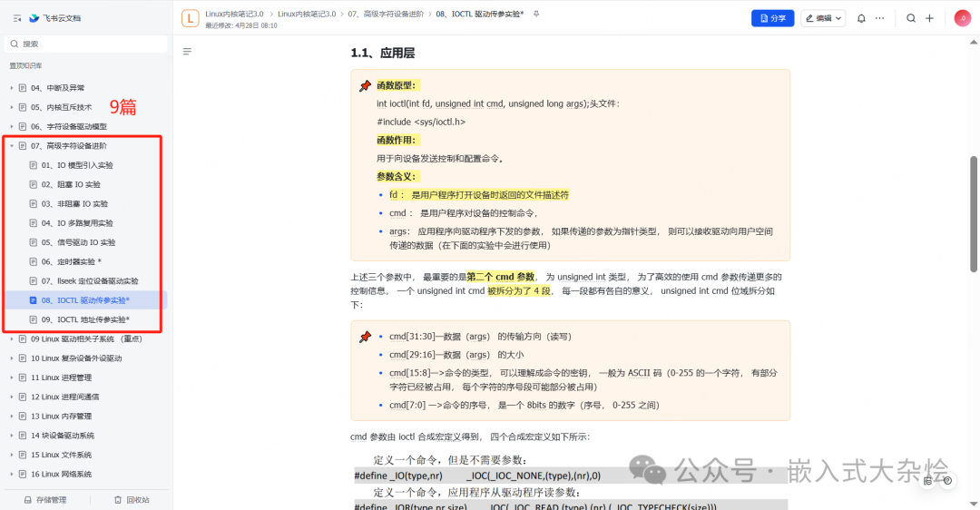Click the #include <sys/ioctl.h> line
Viewport: 980px width, 510px height.
point(421,122)
